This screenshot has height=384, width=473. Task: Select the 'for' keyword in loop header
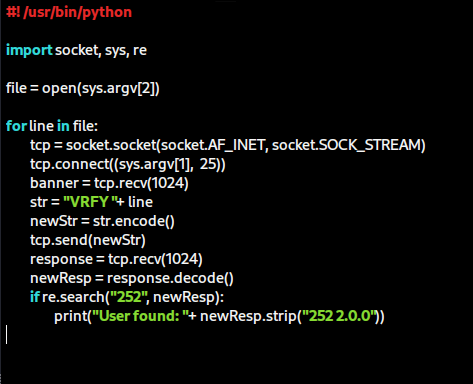pyautogui.click(x=16, y=126)
